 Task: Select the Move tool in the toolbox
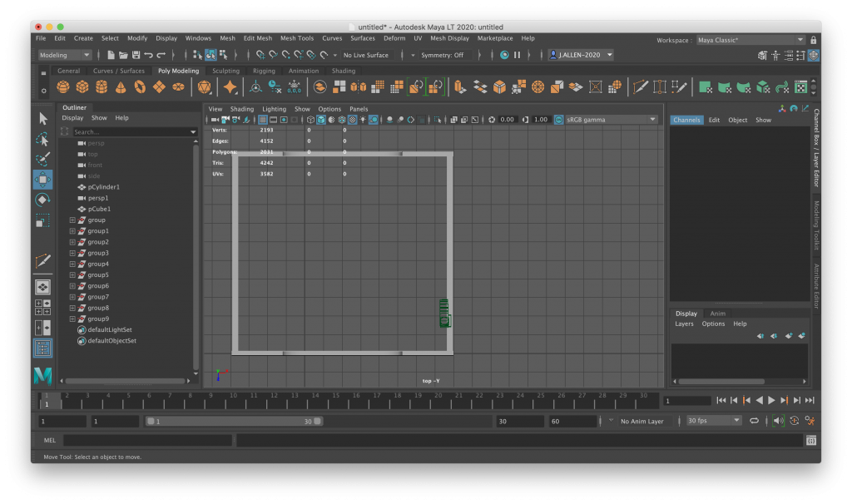point(42,180)
